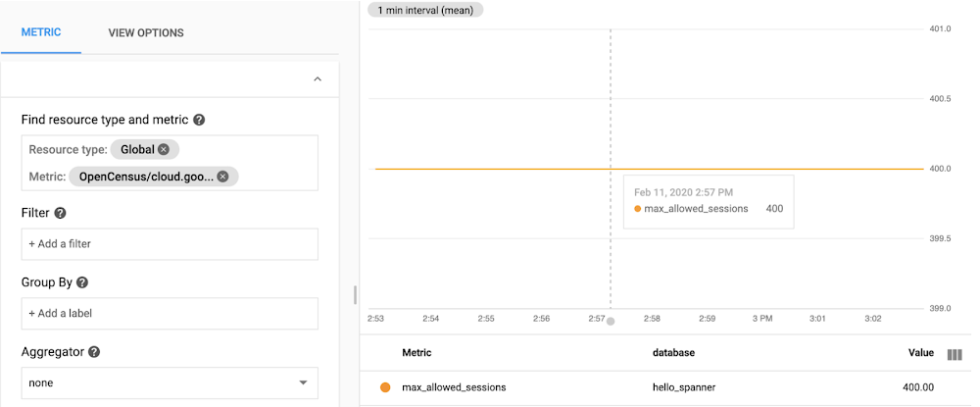Screen dimensions: 980x407
Task: Remove the Global resource type chip
Action: [x=164, y=149]
